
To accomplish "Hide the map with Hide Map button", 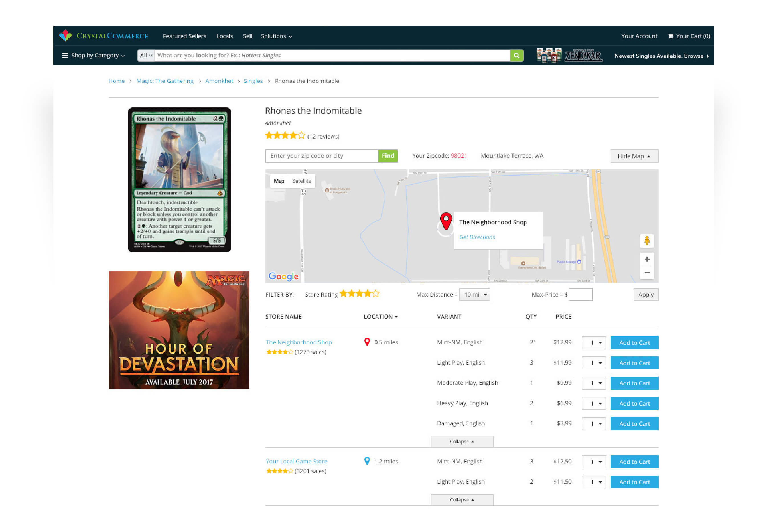I will pyautogui.click(x=634, y=156).
